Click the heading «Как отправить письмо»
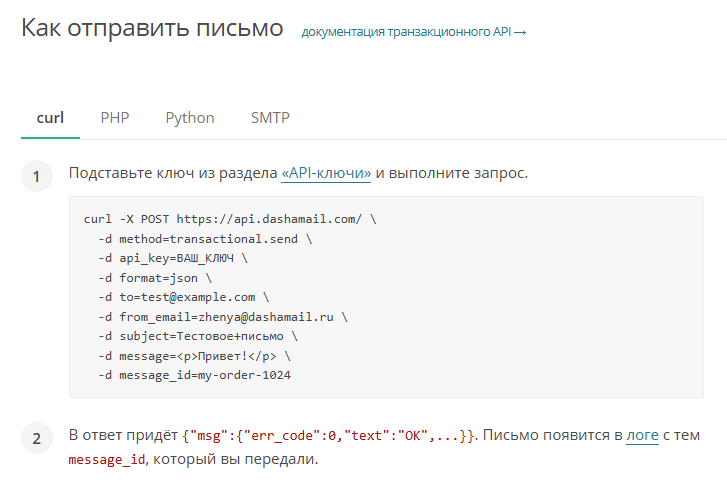 (152, 28)
